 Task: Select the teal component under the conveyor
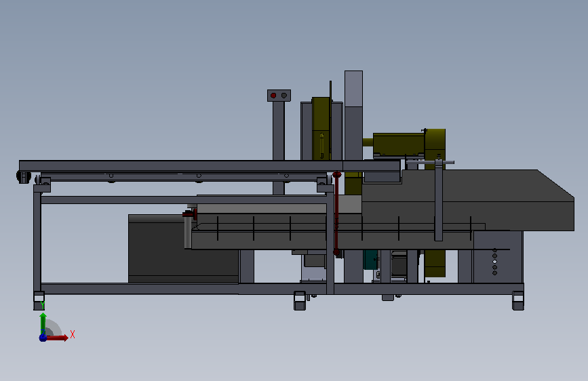(370, 260)
